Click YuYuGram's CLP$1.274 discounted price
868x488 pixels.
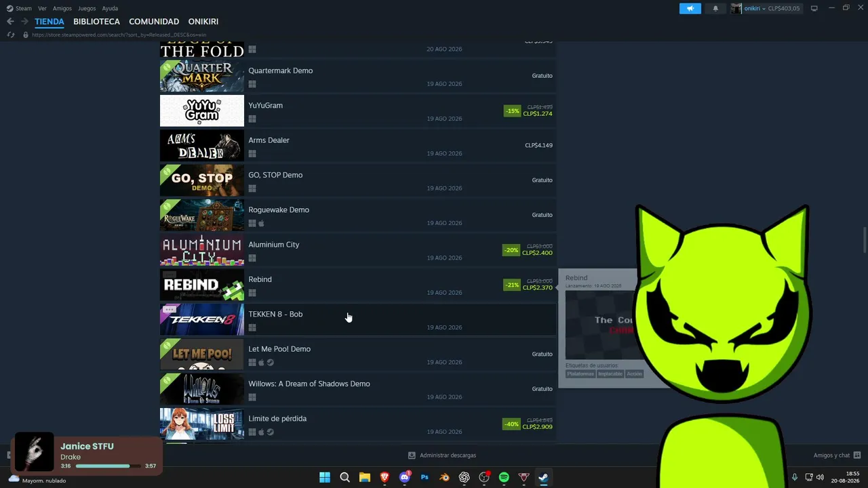pyautogui.click(x=538, y=114)
